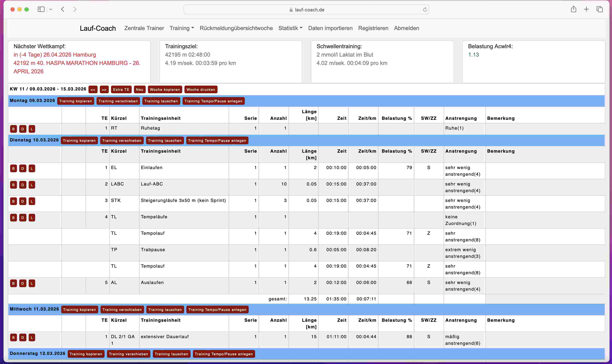Click the B button in the Auslaufen row

[x=13, y=283]
